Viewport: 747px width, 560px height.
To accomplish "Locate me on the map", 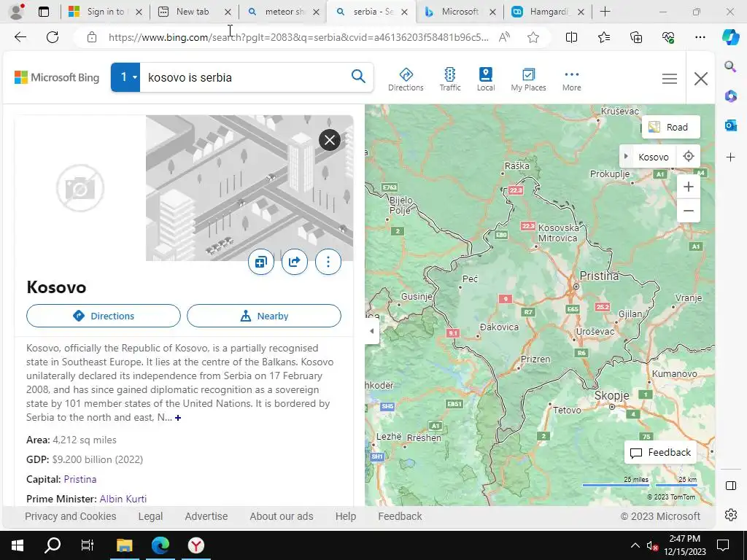I will pyautogui.click(x=689, y=156).
